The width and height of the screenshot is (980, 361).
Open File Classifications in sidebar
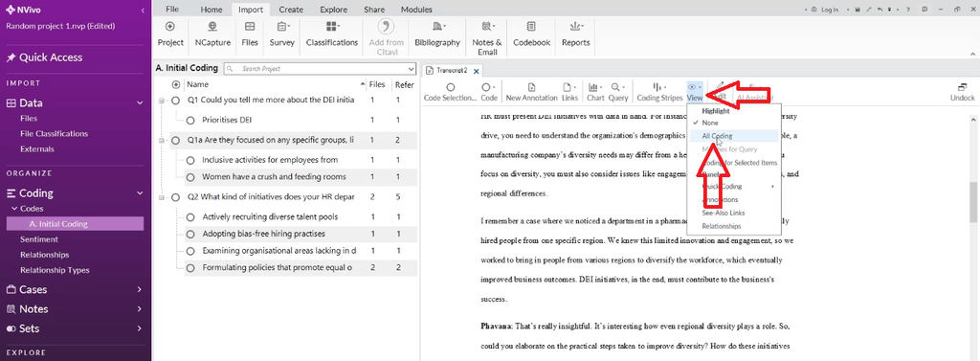point(54,133)
